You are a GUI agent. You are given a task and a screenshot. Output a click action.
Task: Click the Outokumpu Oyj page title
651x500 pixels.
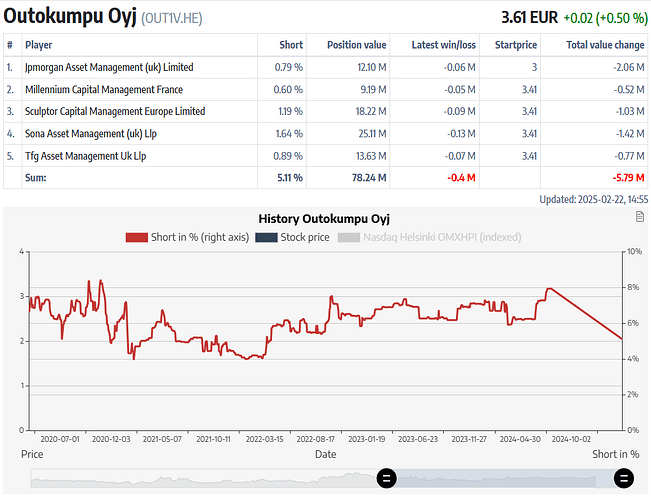coord(70,16)
